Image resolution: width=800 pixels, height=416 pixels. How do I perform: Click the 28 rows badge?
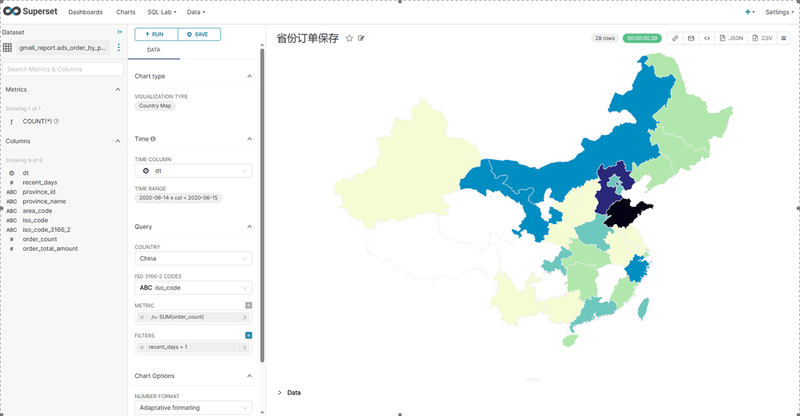tap(605, 38)
